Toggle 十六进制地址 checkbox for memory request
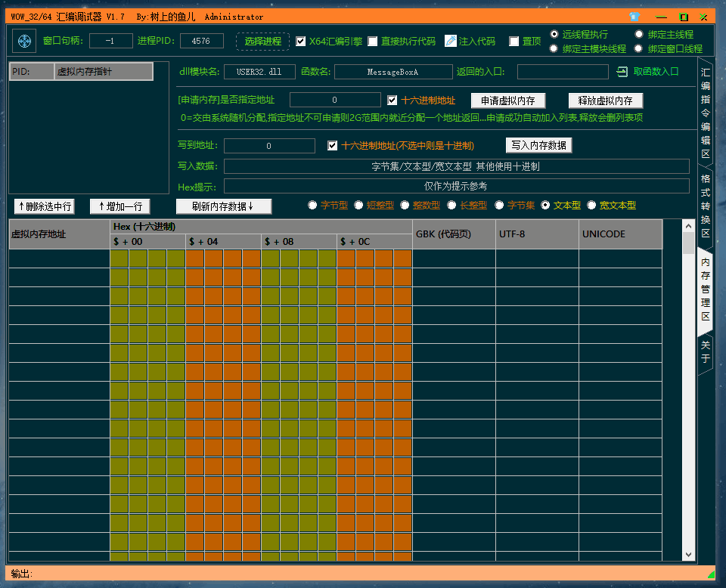726x588 pixels. point(392,100)
